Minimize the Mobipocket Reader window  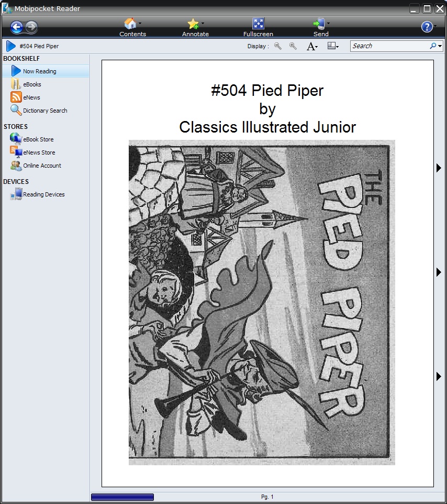pyautogui.click(x=414, y=9)
